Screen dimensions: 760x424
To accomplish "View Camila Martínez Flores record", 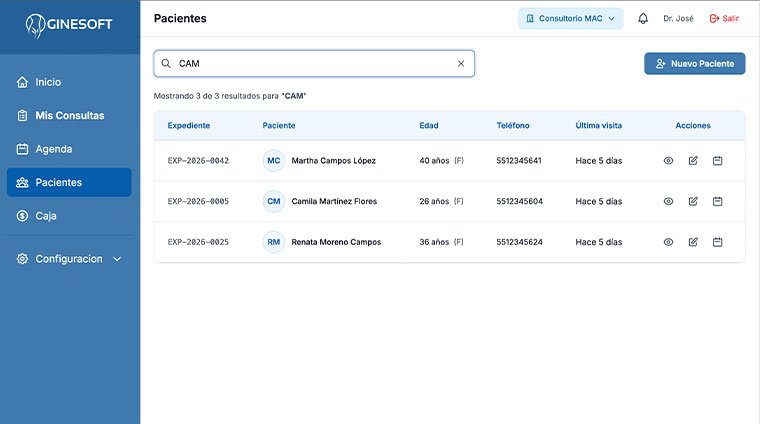I will (668, 202).
